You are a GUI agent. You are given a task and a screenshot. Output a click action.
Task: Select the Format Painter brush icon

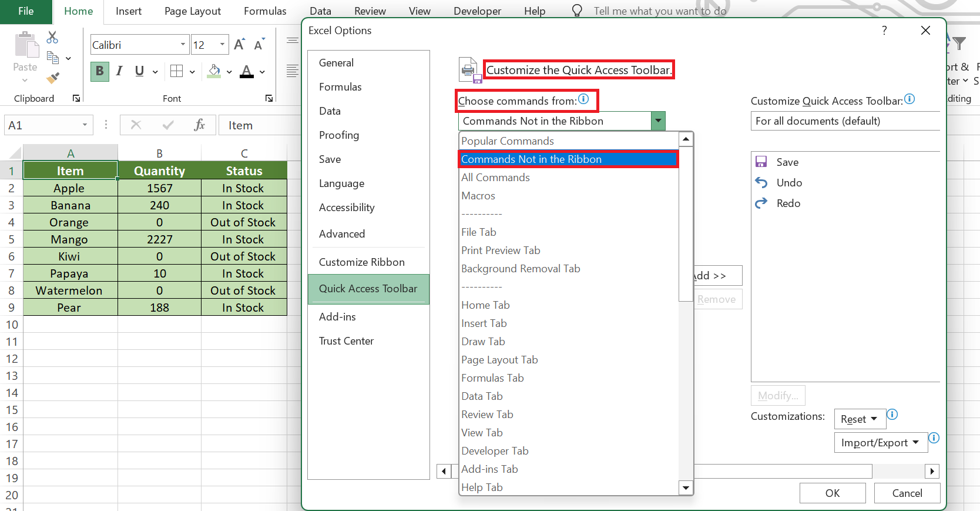(x=53, y=78)
